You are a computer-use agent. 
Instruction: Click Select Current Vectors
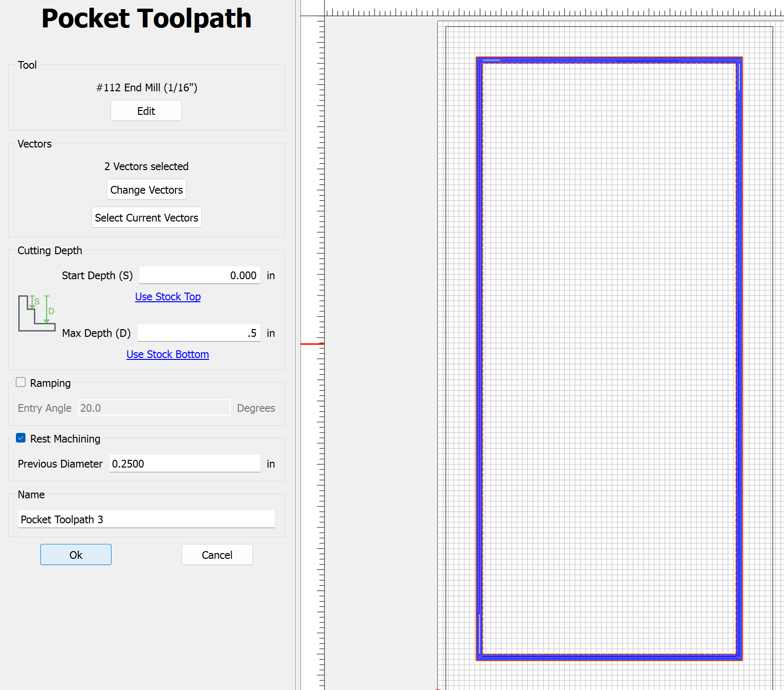pyautogui.click(x=146, y=218)
